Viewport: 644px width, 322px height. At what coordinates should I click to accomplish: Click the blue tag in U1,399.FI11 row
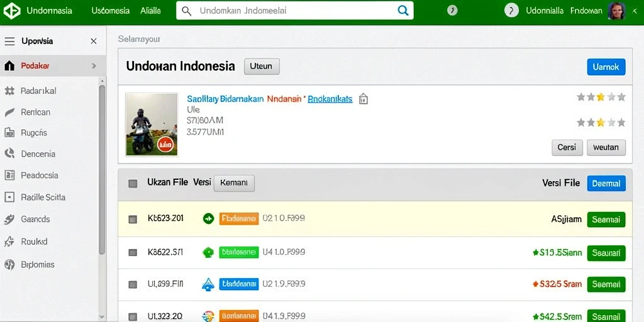click(x=239, y=284)
